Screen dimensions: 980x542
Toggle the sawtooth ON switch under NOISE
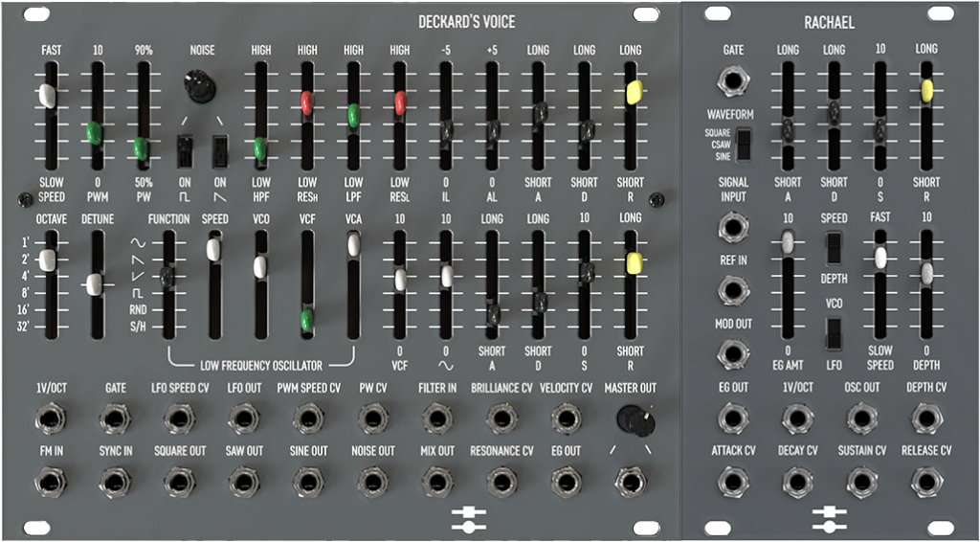tap(221, 152)
